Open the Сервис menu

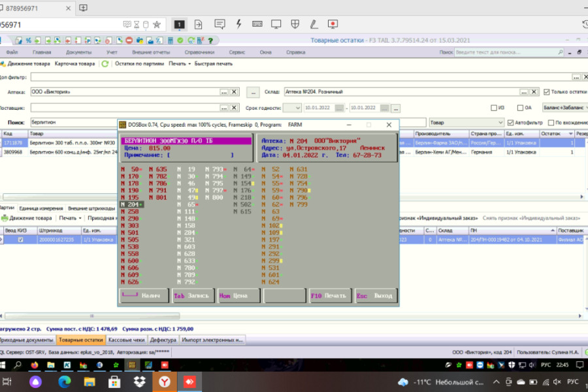click(237, 52)
